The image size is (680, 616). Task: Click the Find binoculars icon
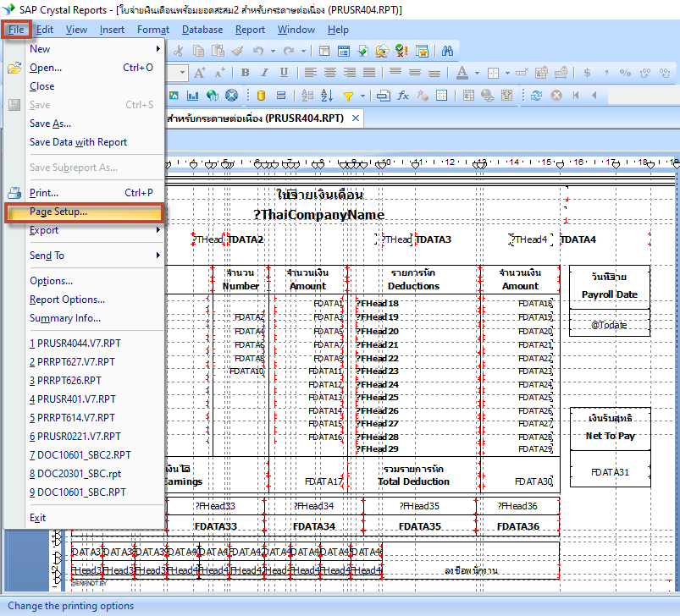coord(447,51)
